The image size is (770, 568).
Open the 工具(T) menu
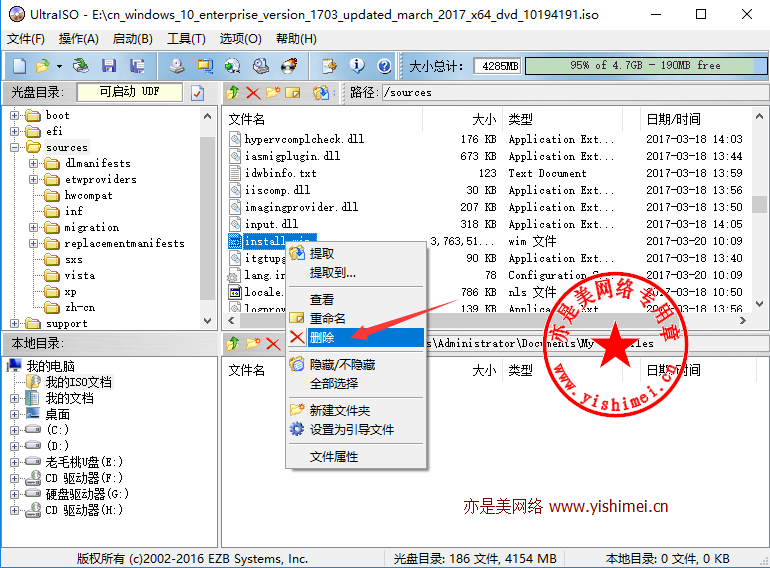pos(186,39)
